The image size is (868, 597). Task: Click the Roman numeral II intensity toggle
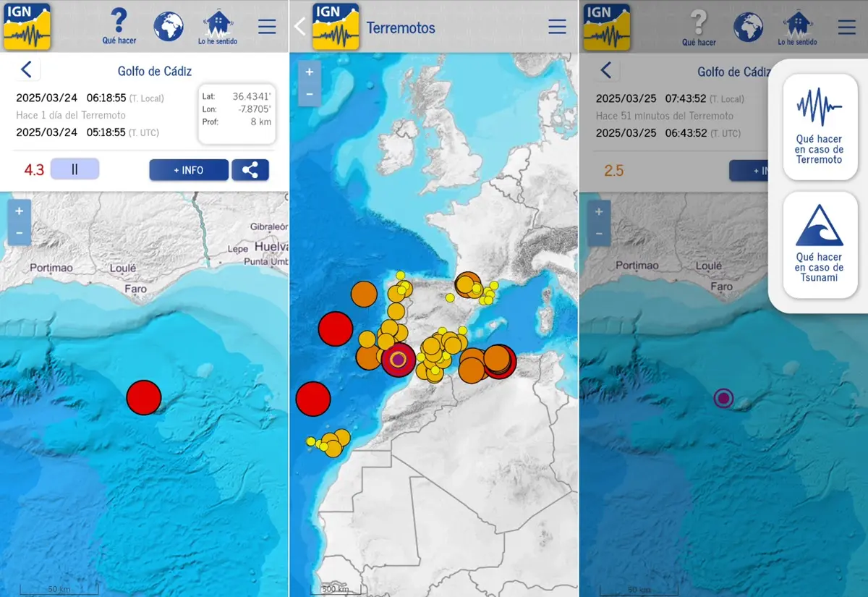click(x=75, y=169)
